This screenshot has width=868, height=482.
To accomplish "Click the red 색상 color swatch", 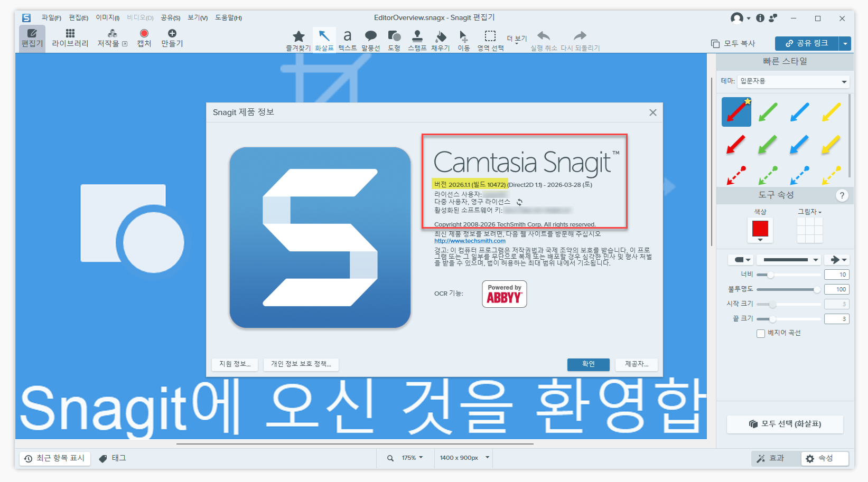I will (760, 229).
